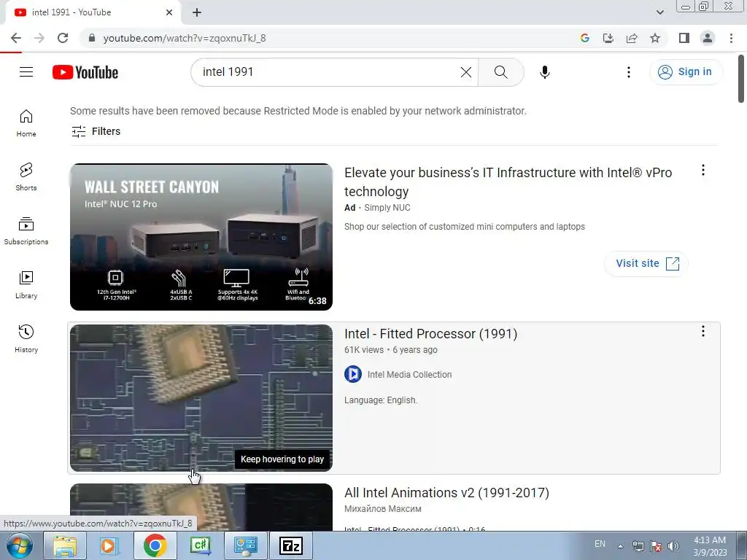Bookmark this page with the star icon
The width and height of the screenshot is (747, 560).
(655, 38)
